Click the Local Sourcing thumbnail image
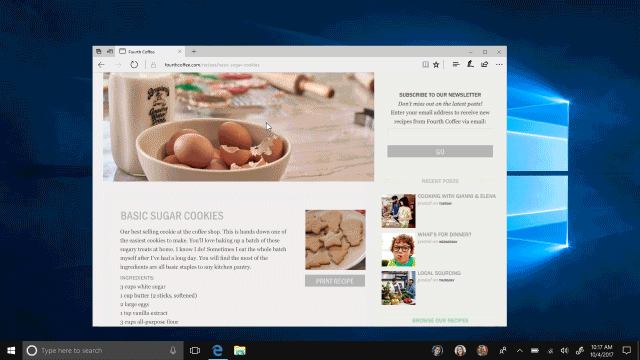Image resolution: width=640 pixels, height=360 pixels. point(398,288)
